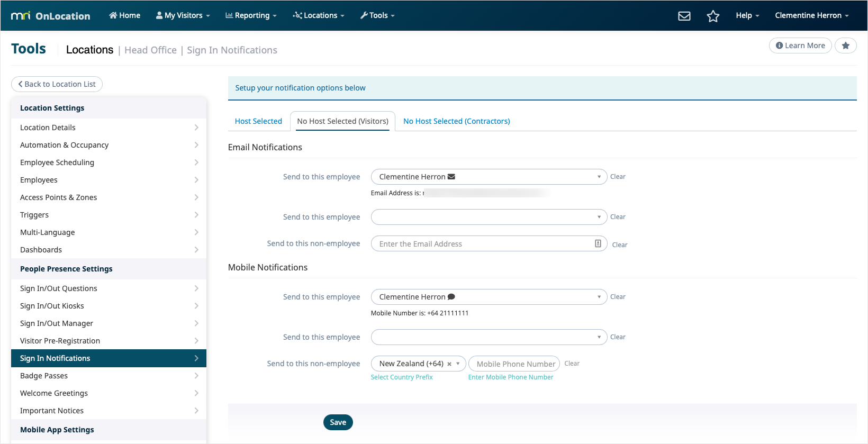Click the Enter the Email Address field

489,244
